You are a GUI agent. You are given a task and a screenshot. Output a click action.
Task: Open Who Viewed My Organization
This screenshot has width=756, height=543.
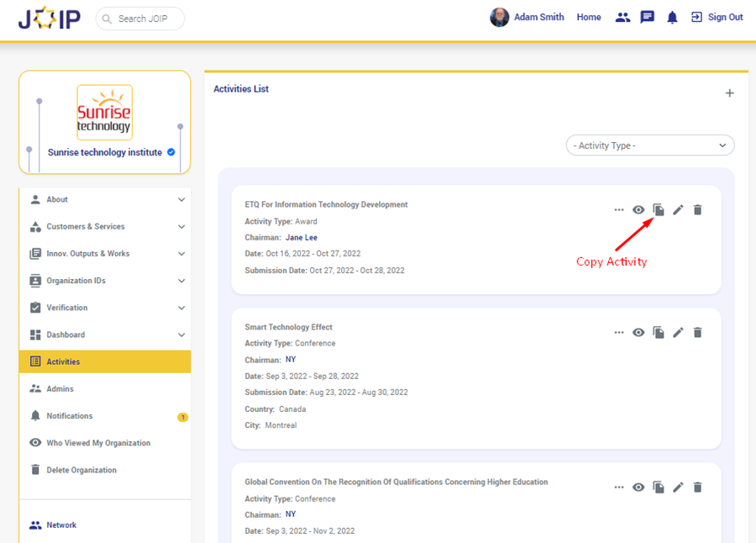coord(98,443)
